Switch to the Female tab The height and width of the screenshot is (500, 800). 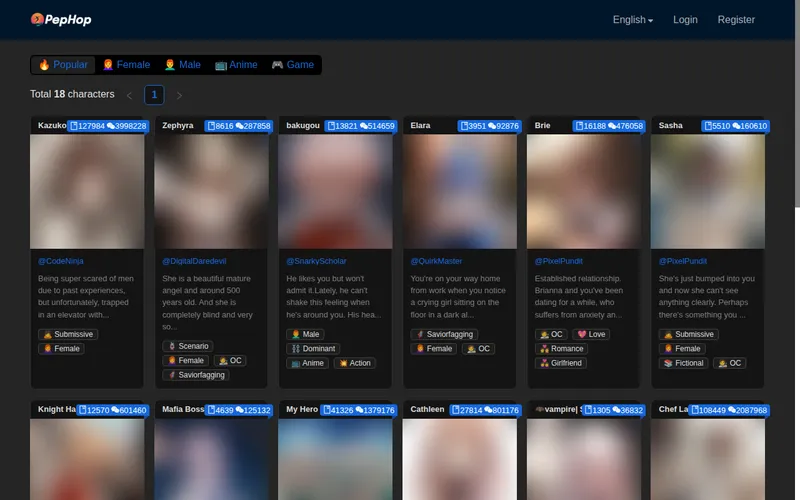[127, 65]
